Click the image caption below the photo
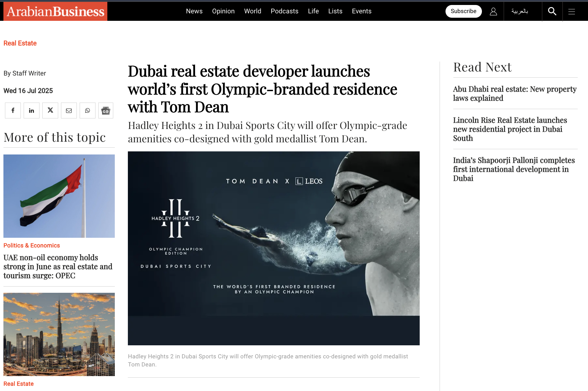The height and width of the screenshot is (391, 588). click(x=268, y=361)
